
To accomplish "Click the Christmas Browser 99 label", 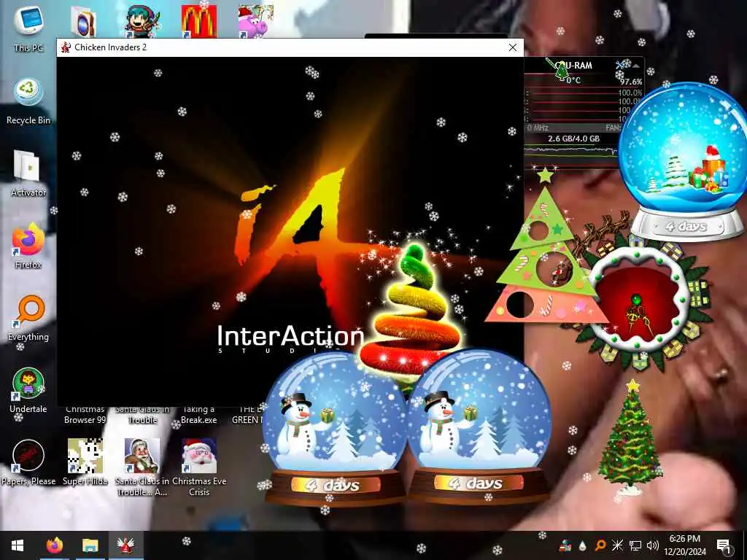I will click(85, 414).
